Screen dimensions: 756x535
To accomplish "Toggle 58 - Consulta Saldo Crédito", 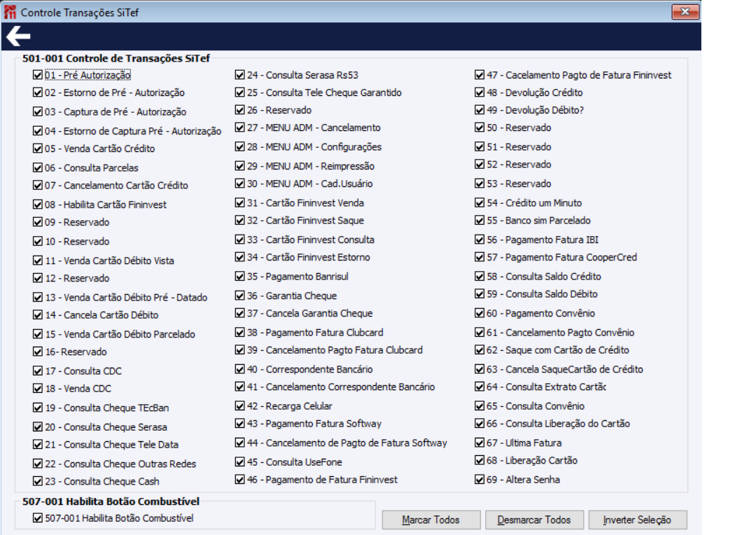I will pos(479,277).
